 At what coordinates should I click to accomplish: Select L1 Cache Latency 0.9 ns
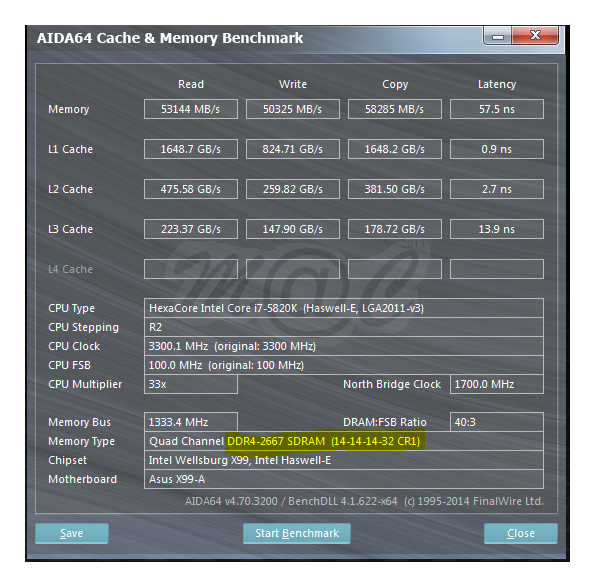[497, 149]
